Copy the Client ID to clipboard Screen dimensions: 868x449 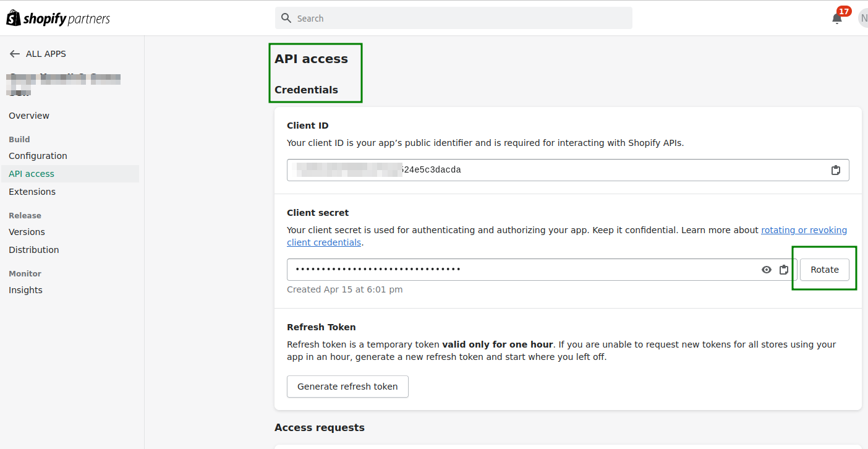point(835,170)
